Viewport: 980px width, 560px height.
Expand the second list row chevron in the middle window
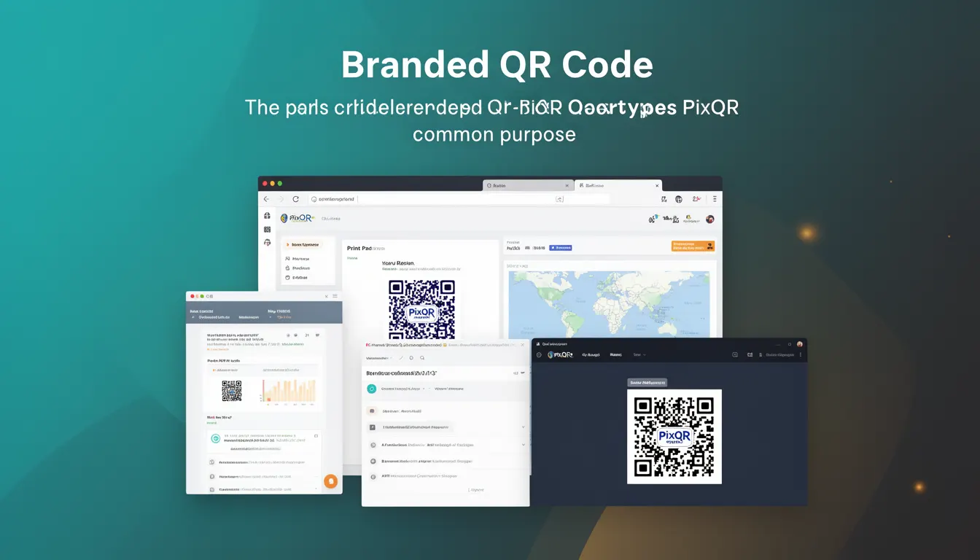(x=524, y=427)
